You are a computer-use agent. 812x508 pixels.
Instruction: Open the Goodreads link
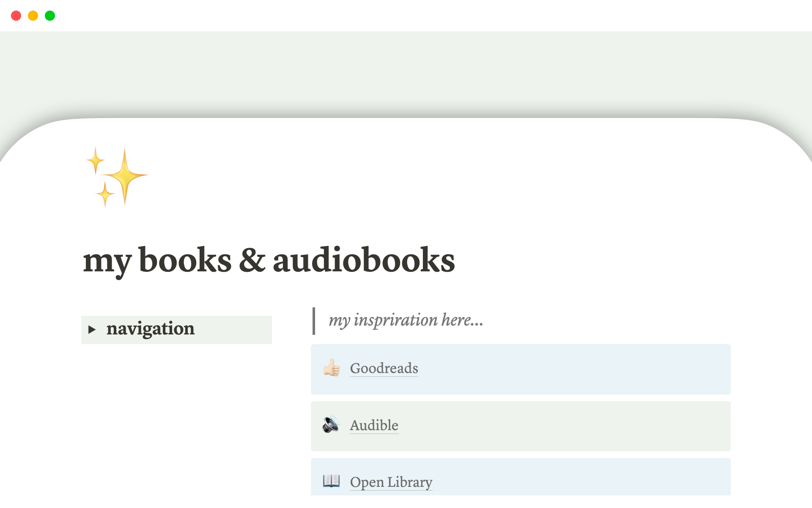[384, 369]
